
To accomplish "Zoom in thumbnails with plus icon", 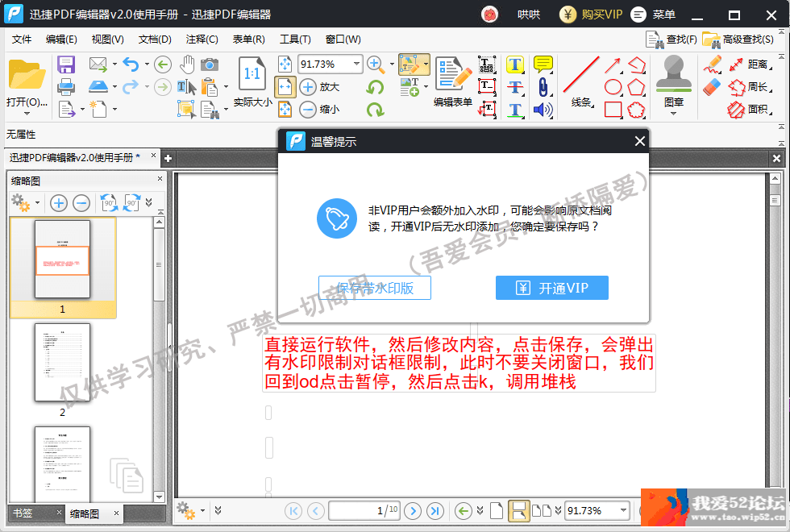I will [58, 203].
